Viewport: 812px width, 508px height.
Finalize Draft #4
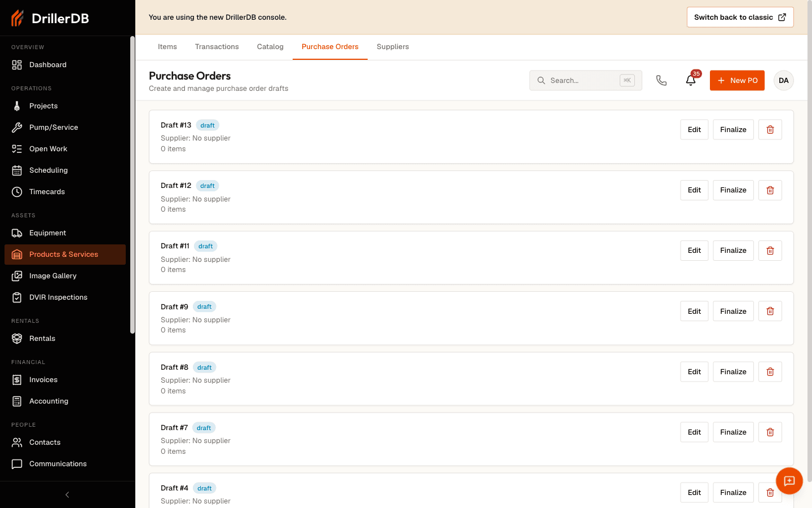coord(733,493)
